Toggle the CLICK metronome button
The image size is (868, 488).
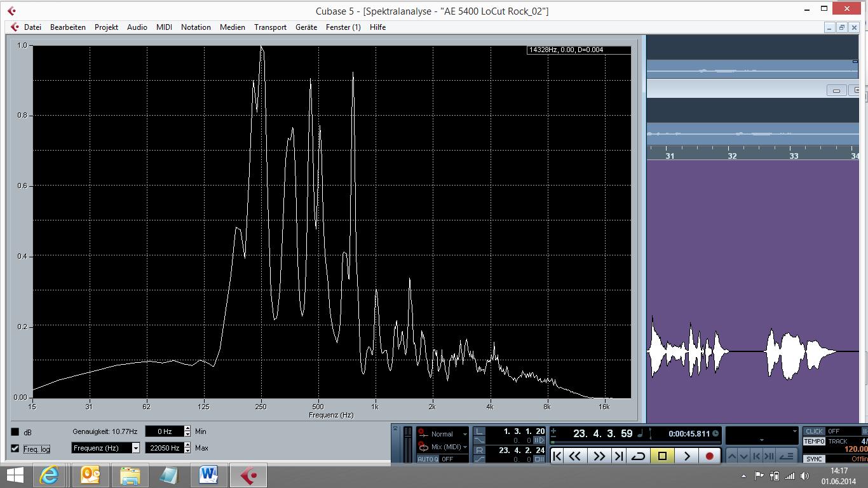click(814, 431)
